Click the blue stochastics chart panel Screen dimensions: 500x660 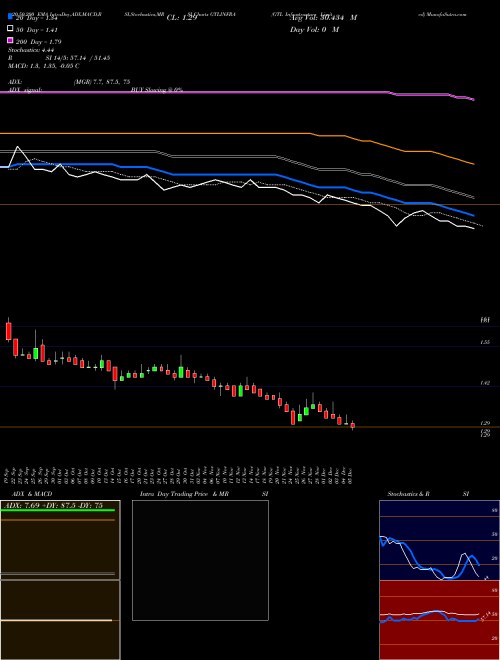pos(439,540)
